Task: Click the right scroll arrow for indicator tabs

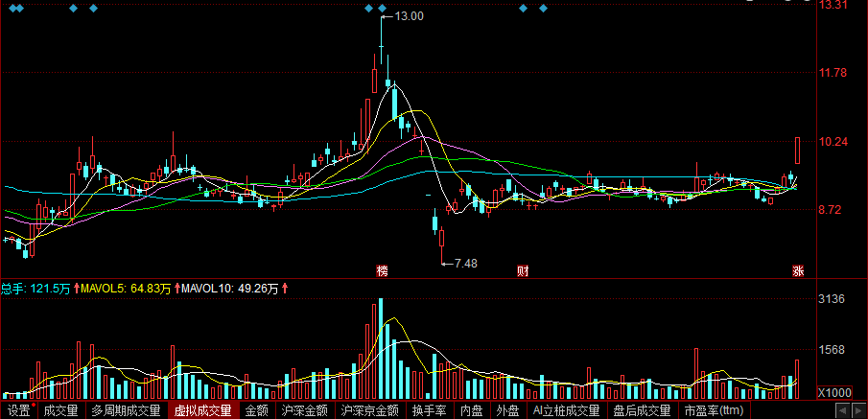Action: (858, 411)
